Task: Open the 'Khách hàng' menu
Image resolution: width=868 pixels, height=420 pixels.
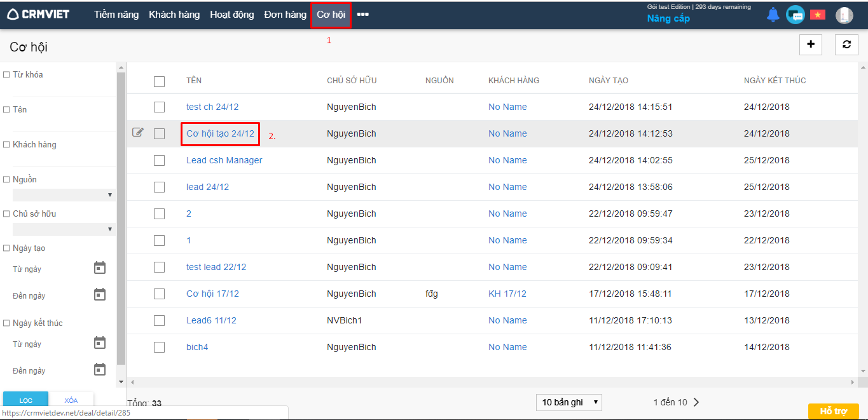Action: (x=174, y=15)
